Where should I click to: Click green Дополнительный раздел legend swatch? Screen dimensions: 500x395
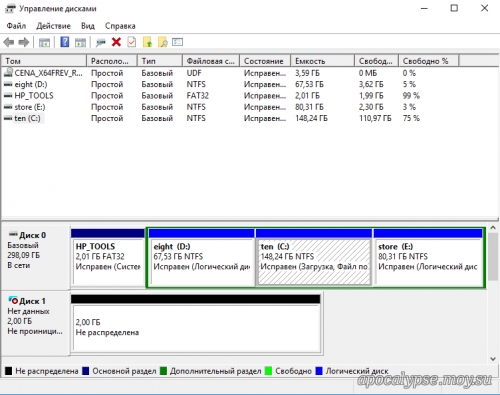163,371
